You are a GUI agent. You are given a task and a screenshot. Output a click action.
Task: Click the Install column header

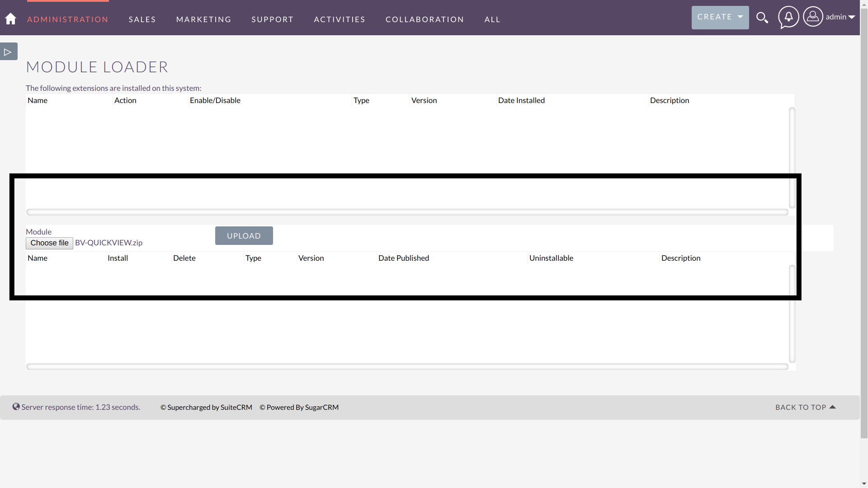118,258
